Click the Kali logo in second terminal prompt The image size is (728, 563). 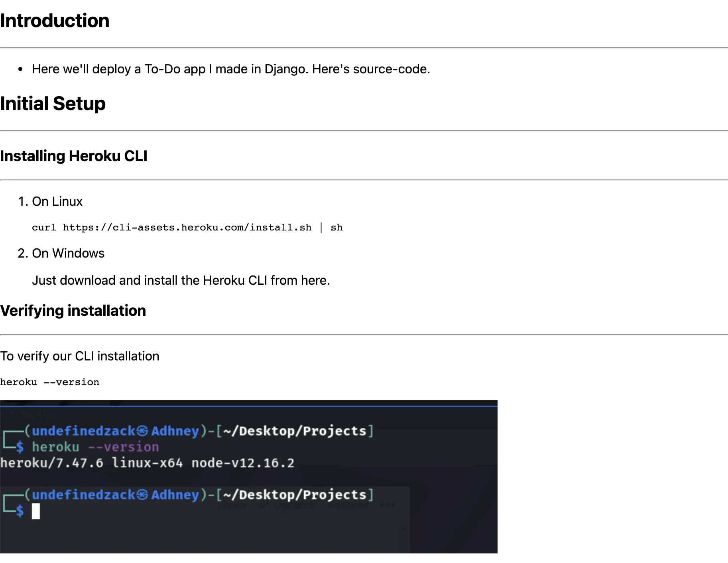pyautogui.click(x=142, y=495)
